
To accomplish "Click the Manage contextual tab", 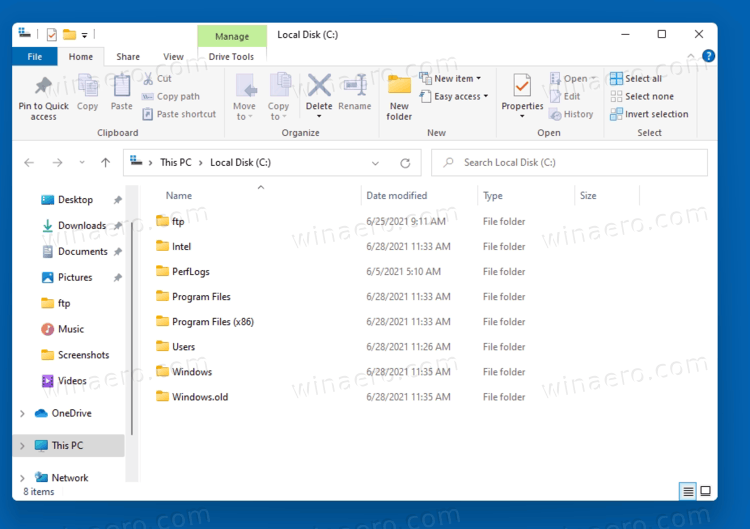I will [x=232, y=36].
